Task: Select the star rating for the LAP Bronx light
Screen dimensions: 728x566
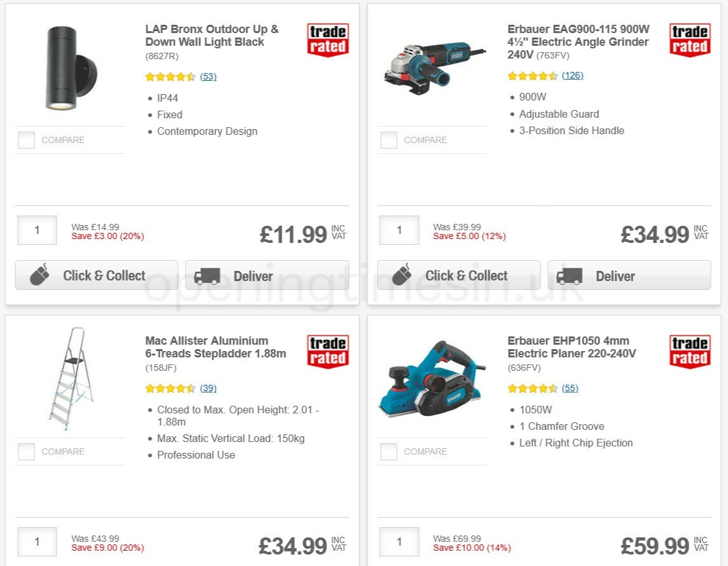Action: pyautogui.click(x=170, y=76)
